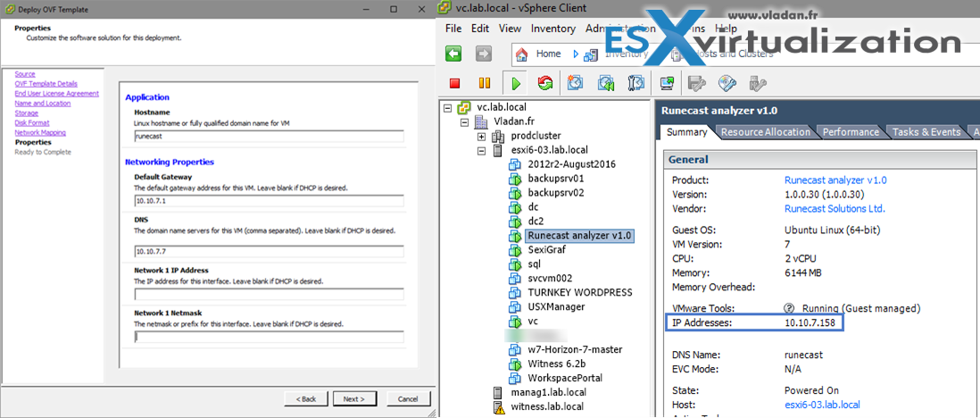Collapse the Vladan.fr datacenter node
This screenshot has width=980, height=418.
pyautogui.click(x=464, y=122)
